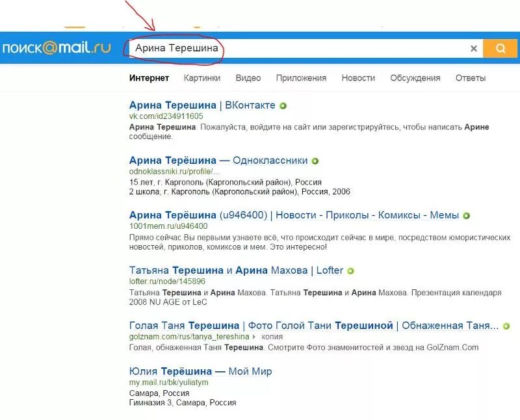Open Татьяна Терешина и Арина Махова Lofter result
Image resolution: width=520 pixels, height=420 pixels.
(236, 270)
